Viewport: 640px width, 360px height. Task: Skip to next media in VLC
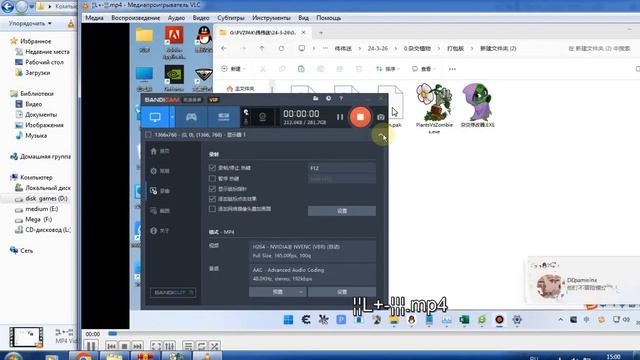pos(138,346)
